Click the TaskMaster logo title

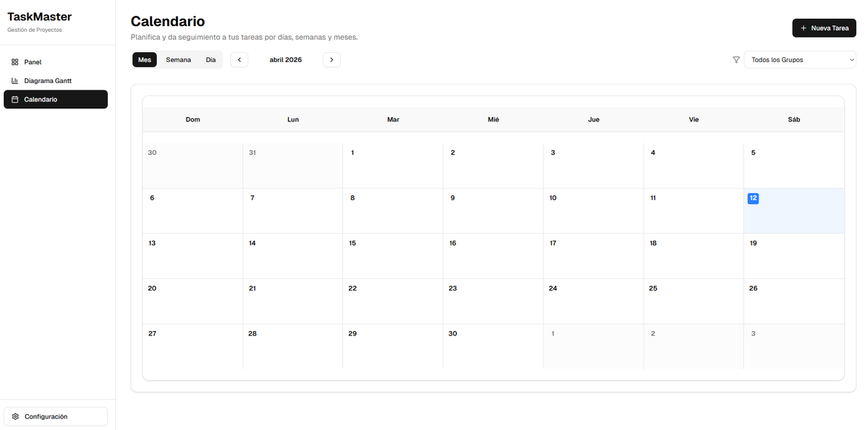coord(40,17)
